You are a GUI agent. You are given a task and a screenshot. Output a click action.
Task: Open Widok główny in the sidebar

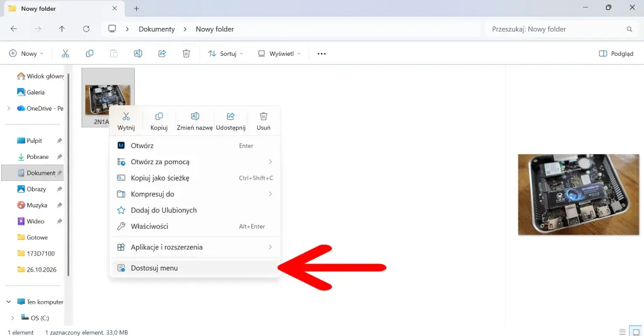(40, 76)
